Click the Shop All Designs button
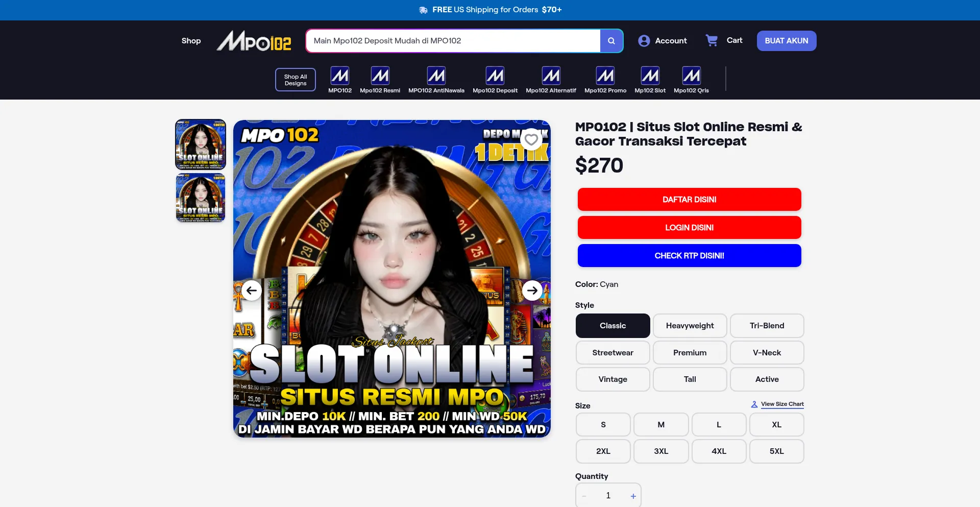The width and height of the screenshot is (980, 507). (296, 80)
